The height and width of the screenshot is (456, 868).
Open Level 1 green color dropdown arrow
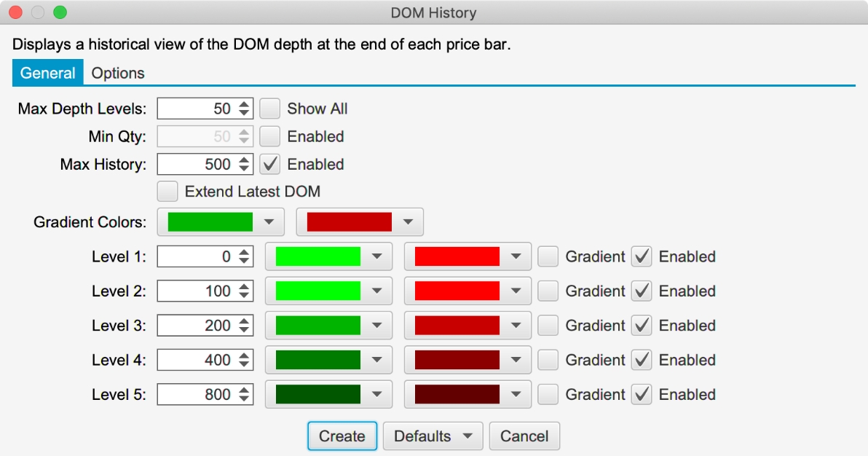click(x=377, y=256)
